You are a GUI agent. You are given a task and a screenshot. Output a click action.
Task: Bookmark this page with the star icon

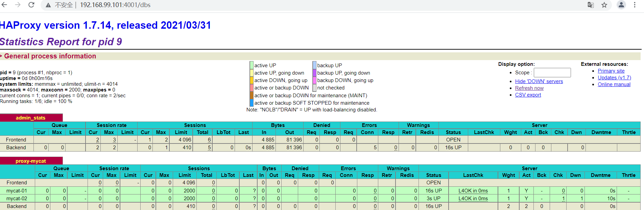coord(604,5)
